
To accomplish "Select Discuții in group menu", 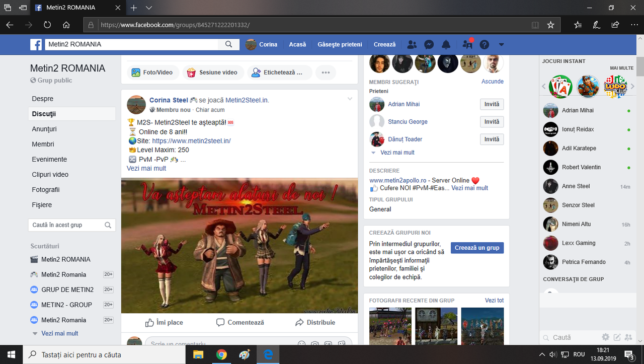I will click(72, 114).
